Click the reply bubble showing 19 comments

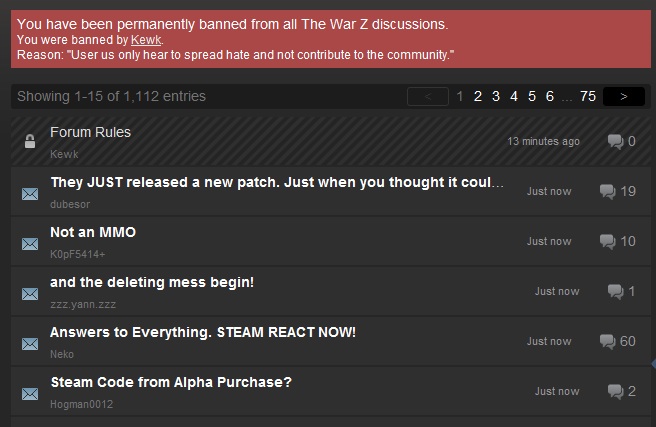click(x=606, y=191)
